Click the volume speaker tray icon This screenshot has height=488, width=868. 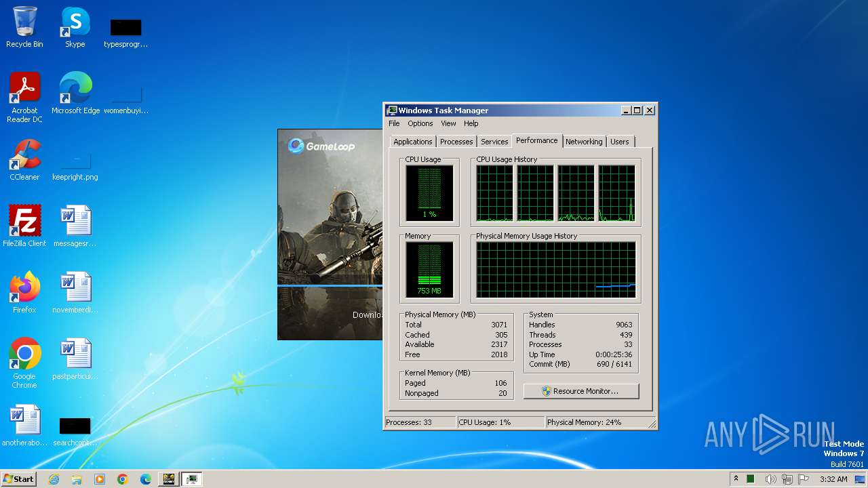pyautogui.click(x=770, y=479)
